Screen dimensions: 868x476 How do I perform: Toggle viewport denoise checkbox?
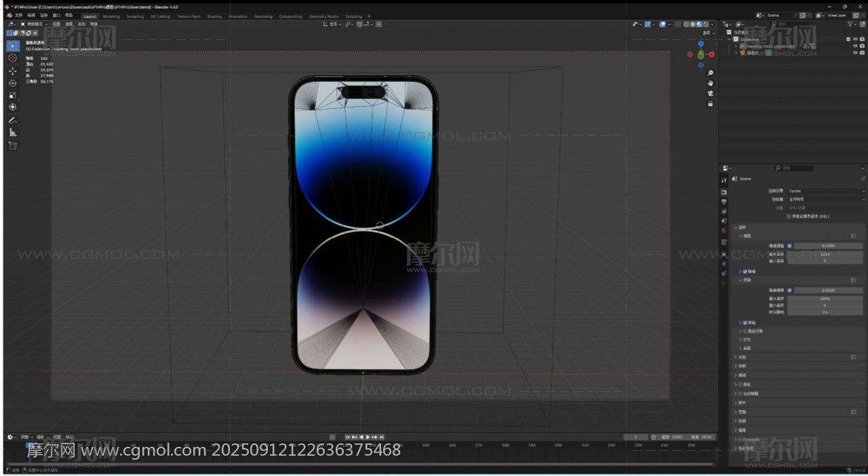[745, 271]
